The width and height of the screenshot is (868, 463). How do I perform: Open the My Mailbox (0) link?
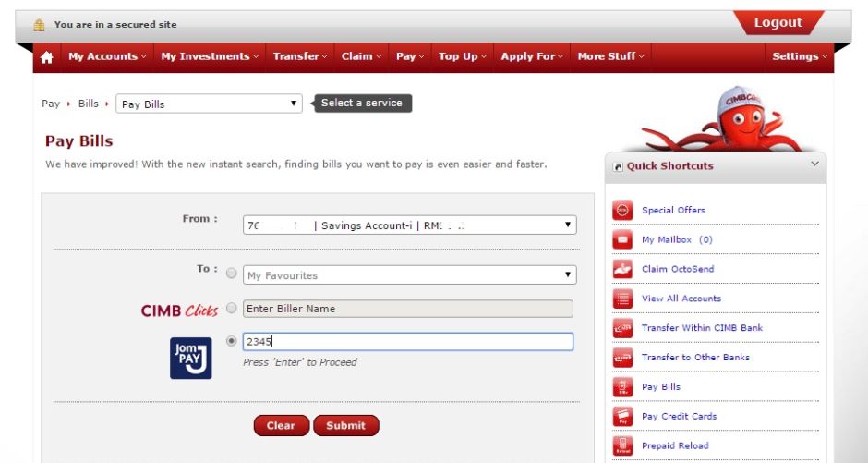[x=677, y=239]
